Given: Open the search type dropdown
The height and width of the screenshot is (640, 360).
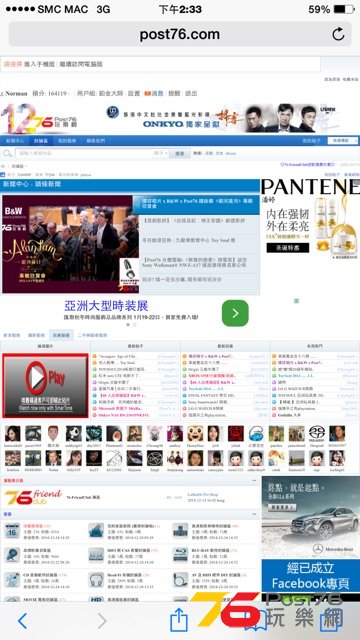Looking at the screenshot, I should [x=160, y=153].
